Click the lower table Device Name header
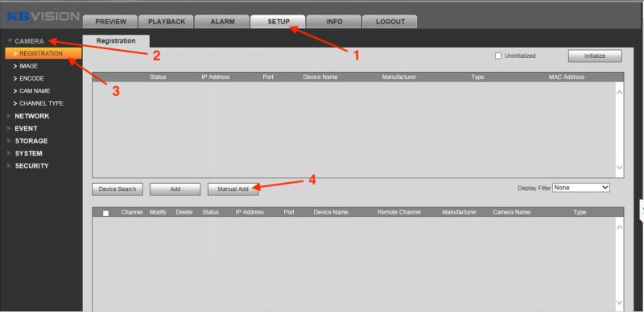 click(331, 212)
